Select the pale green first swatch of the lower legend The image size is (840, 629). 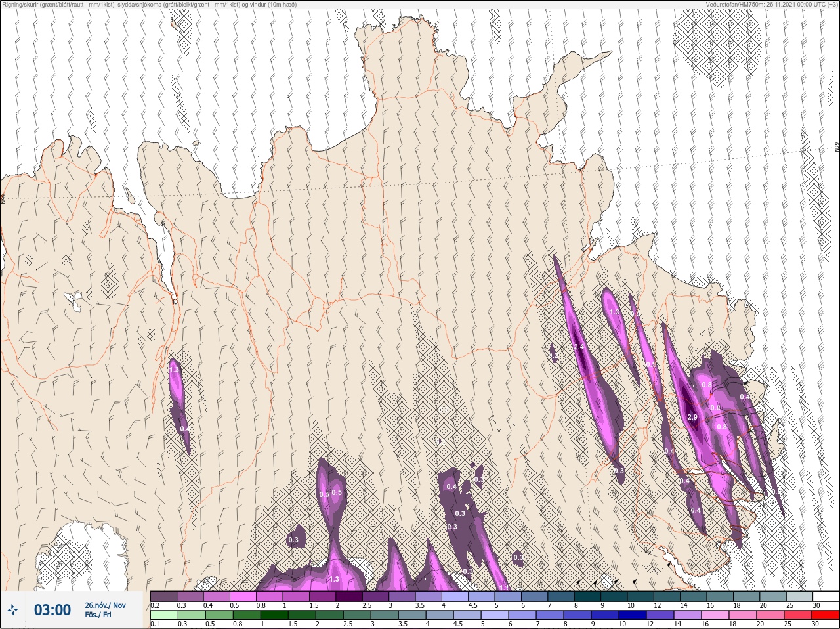tap(163, 615)
